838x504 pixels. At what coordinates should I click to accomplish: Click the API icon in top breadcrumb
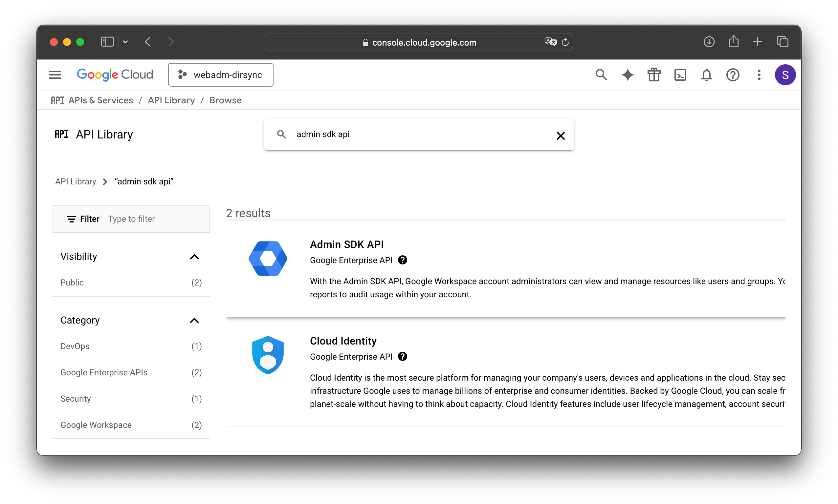click(57, 100)
